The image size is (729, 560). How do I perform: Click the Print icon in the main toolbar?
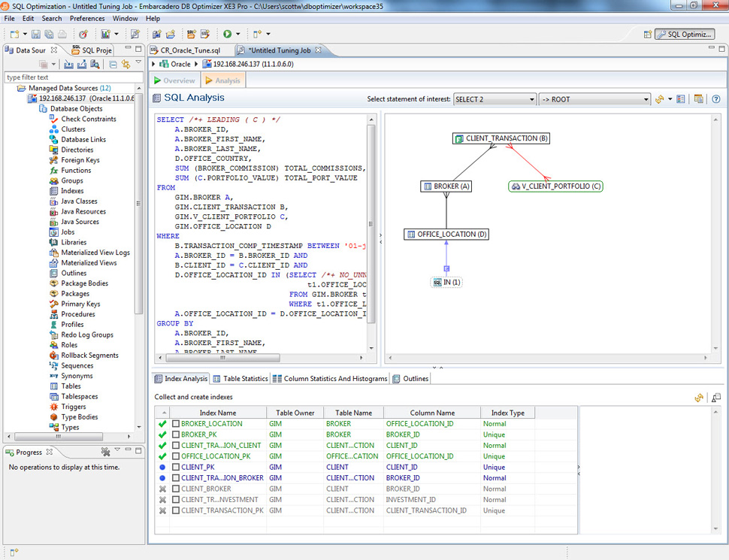click(x=62, y=34)
